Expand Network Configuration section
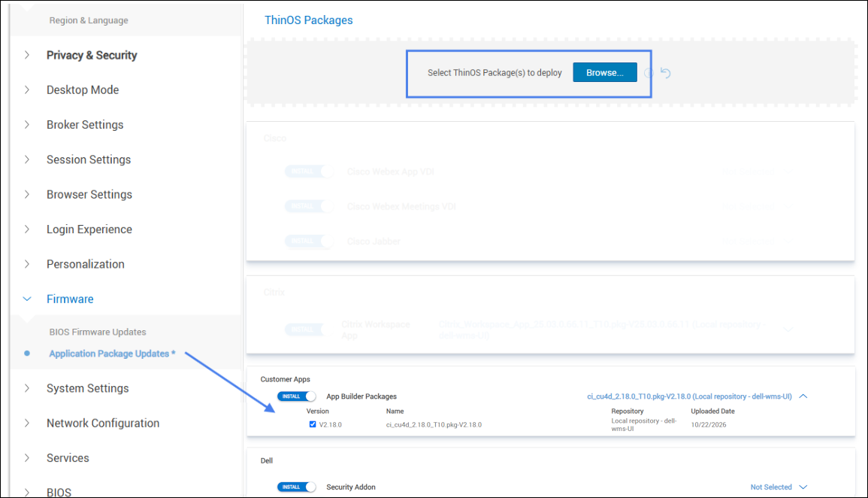This screenshot has height=498, width=868. pos(26,424)
